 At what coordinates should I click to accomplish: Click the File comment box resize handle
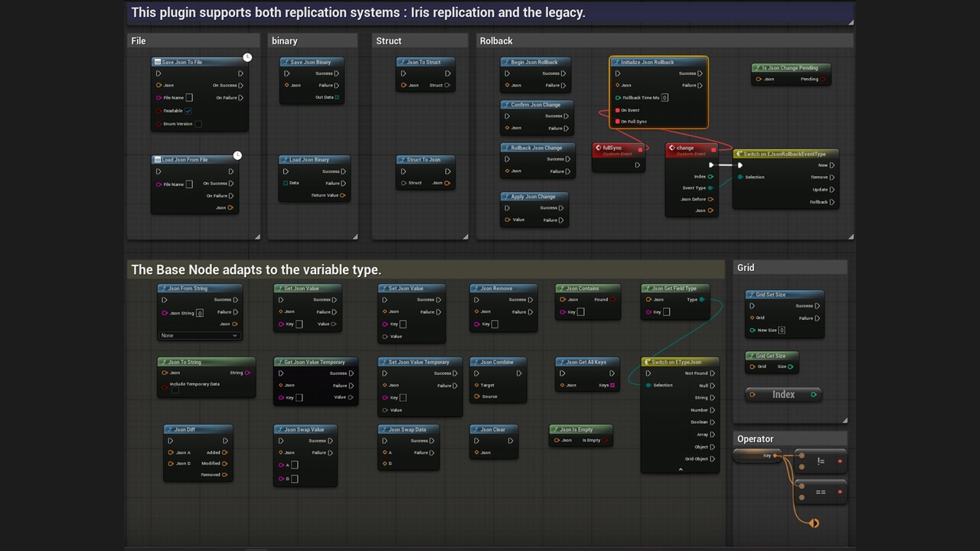[x=257, y=236]
